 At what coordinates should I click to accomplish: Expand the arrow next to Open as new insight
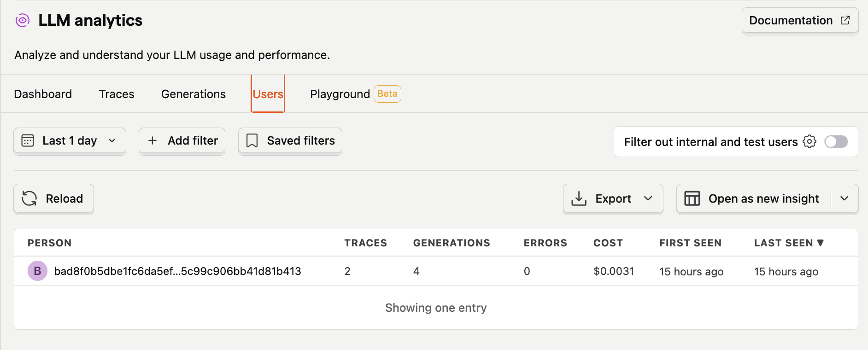tap(845, 198)
